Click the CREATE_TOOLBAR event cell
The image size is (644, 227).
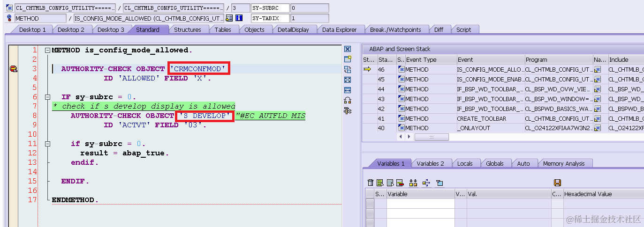coord(490,118)
